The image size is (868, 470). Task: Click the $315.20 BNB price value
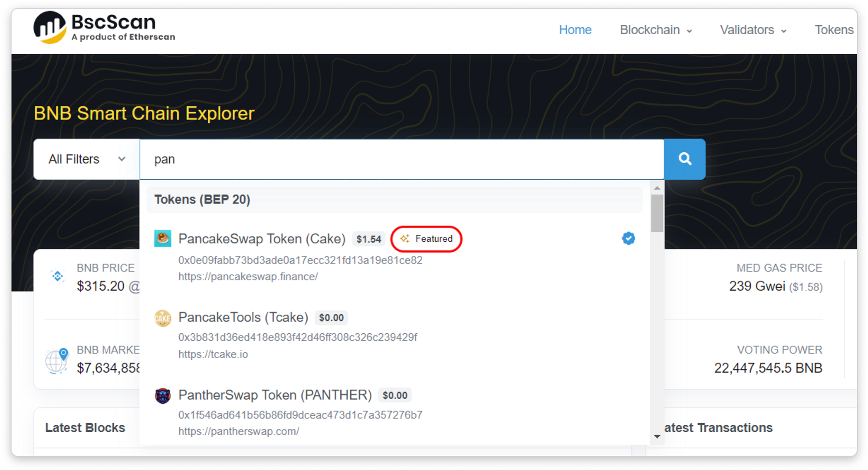[101, 286]
